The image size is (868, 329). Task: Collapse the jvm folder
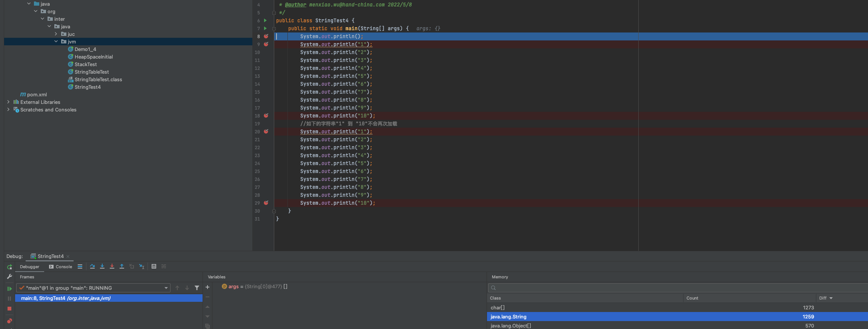point(56,42)
